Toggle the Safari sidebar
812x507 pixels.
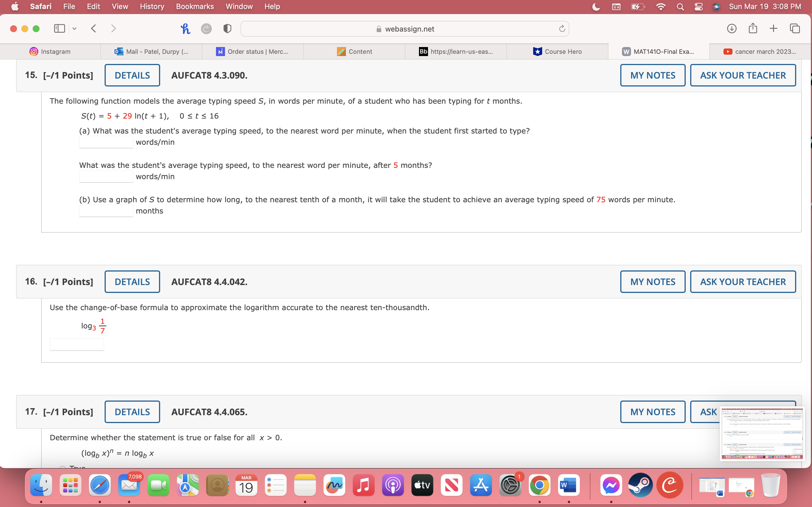[x=59, y=28]
